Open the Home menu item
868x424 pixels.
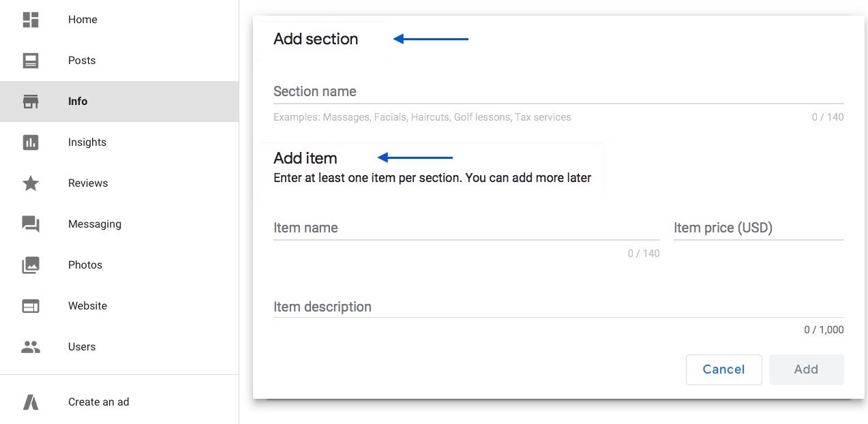tap(119, 20)
